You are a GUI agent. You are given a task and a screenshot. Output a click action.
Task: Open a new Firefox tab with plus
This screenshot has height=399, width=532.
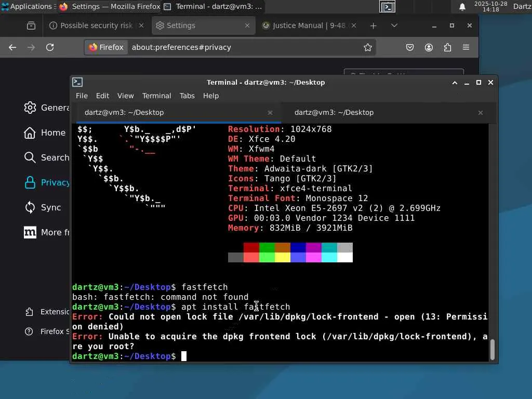[373, 26]
